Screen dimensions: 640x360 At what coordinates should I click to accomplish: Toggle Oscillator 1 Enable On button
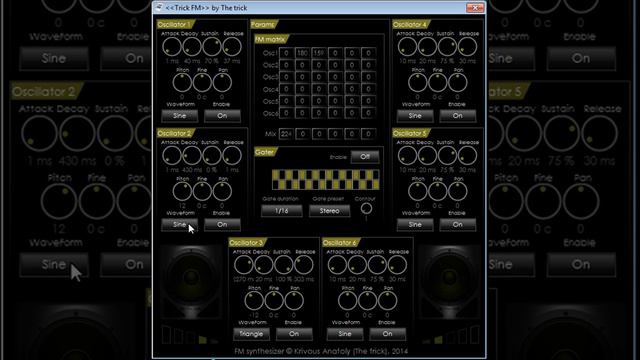click(222, 116)
